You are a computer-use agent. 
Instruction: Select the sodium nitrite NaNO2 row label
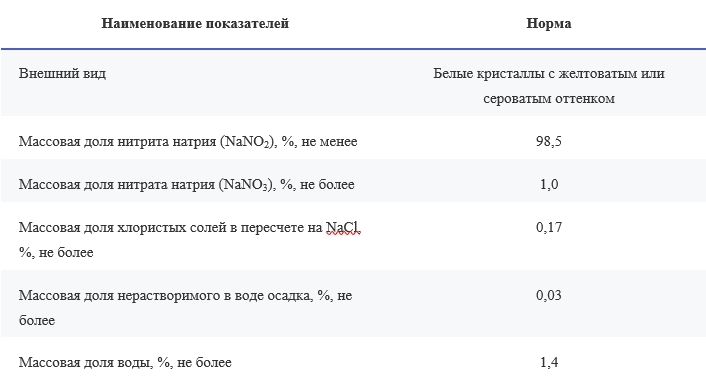[188, 141]
